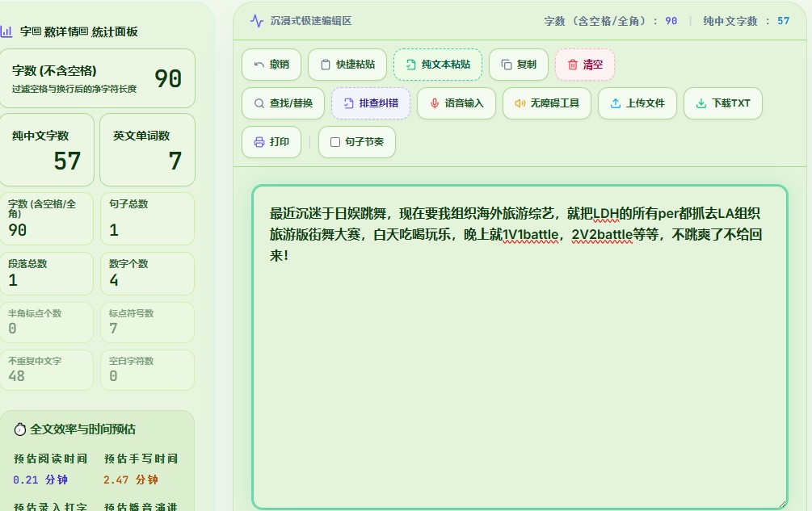This screenshot has height=511, width=812.
Task: Click the 上传文件 upload file button
Action: tap(637, 103)
